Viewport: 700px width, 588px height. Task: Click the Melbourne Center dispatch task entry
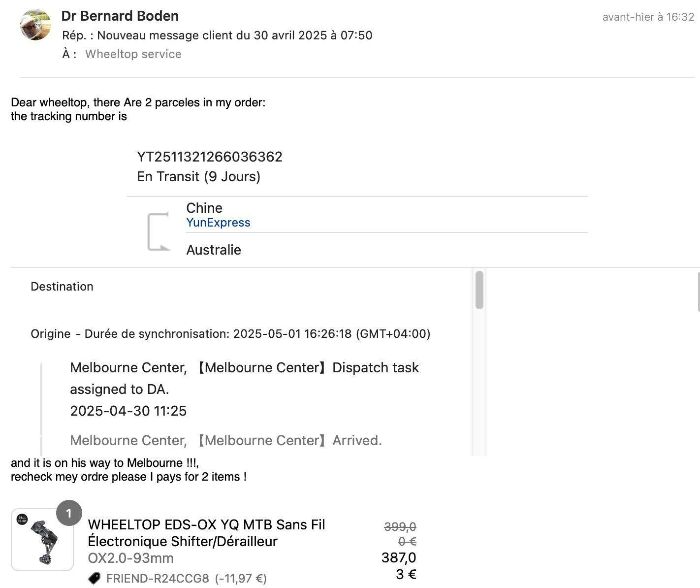pos(244,389)
